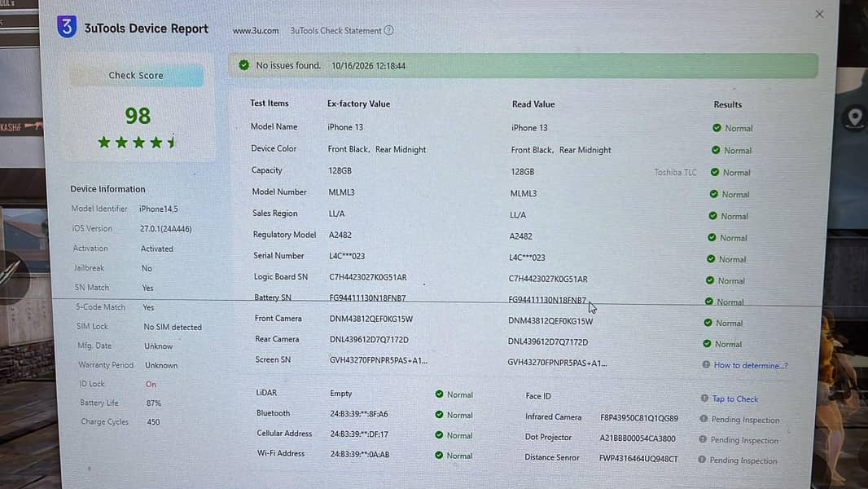Select the score value 98
The width and height of the screenshot is (868, 489).
[138, 116]
